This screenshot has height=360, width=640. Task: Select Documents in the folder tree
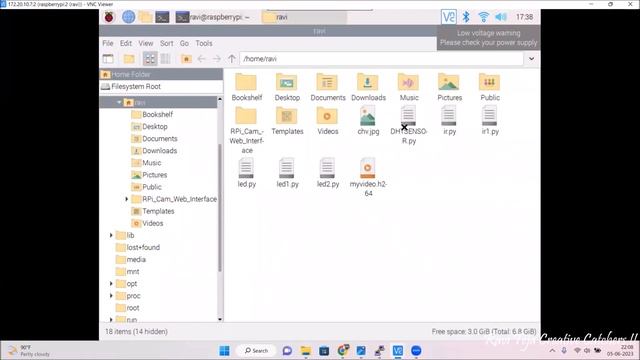tap(160, 139)
